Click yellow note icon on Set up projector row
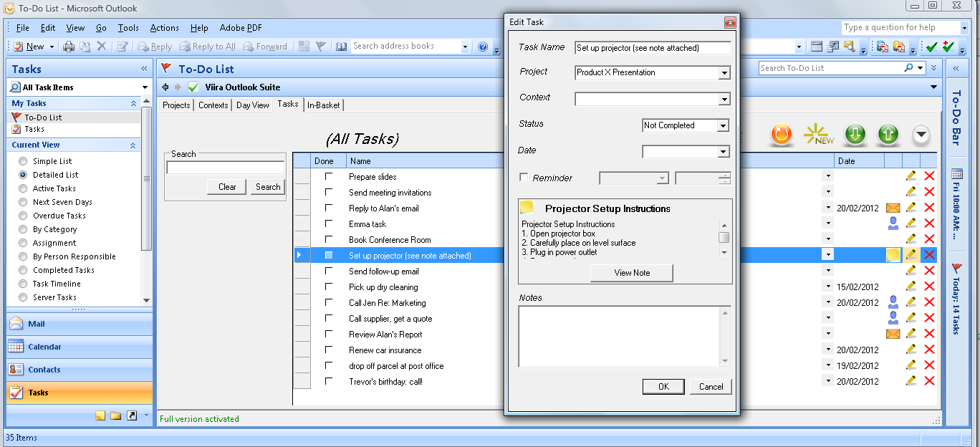This screenshot has width=980, height=447. 893,254
